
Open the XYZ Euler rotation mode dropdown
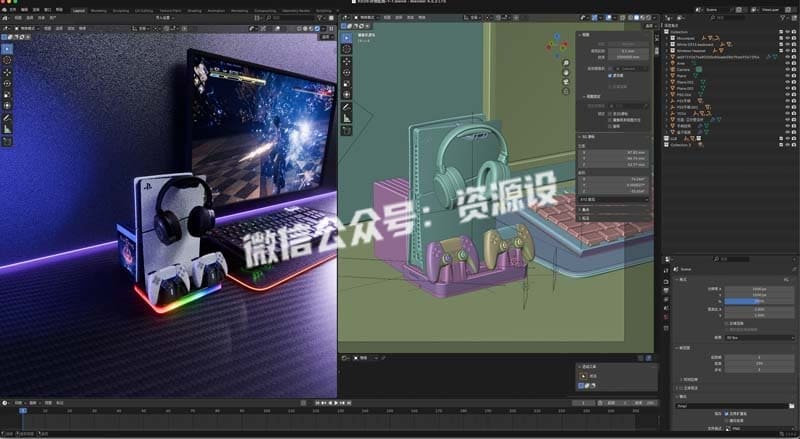tap(614, 199)
